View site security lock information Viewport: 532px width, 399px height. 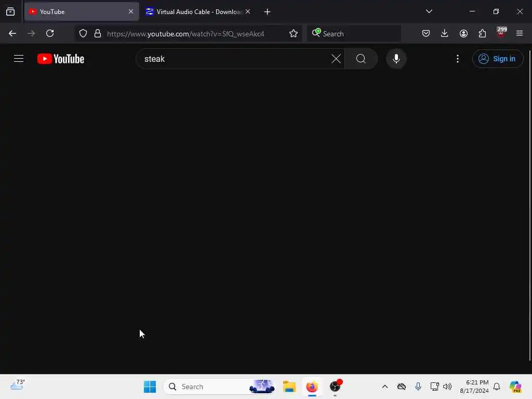click(98, 33)
